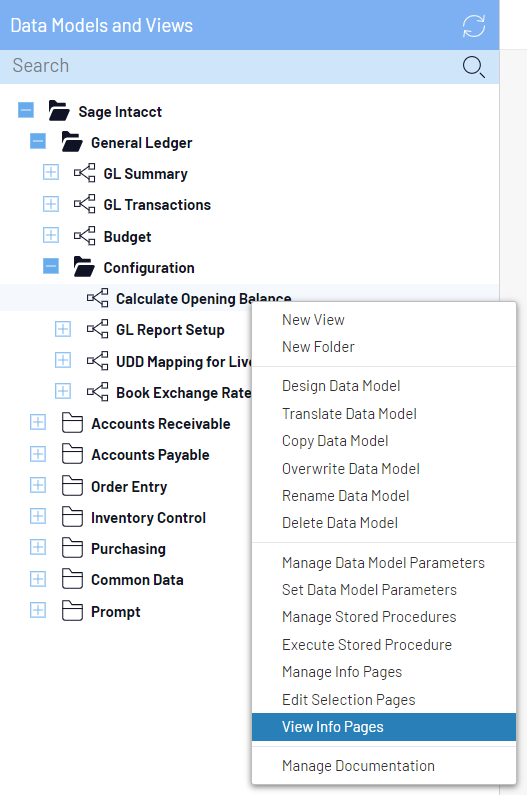Collapse the General Ledger folder
The height and width of the screenshot is (795, 527).
[x=38, y=141]
